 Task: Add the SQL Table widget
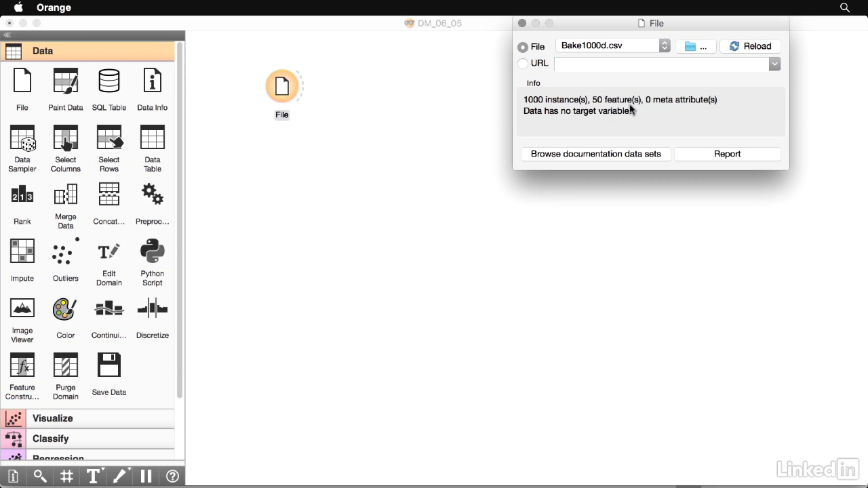tap(109, 89)
